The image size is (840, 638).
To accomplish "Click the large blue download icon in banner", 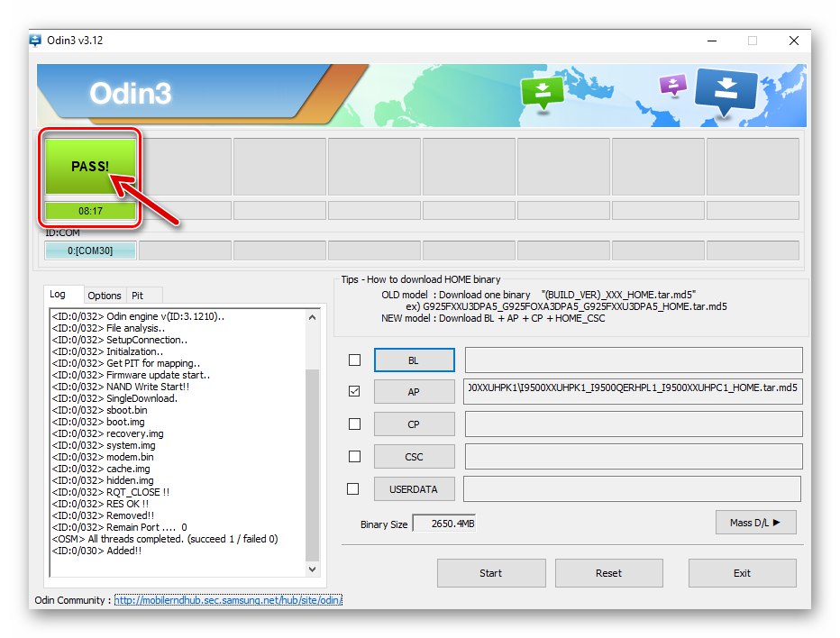I will tap(726, 92).
